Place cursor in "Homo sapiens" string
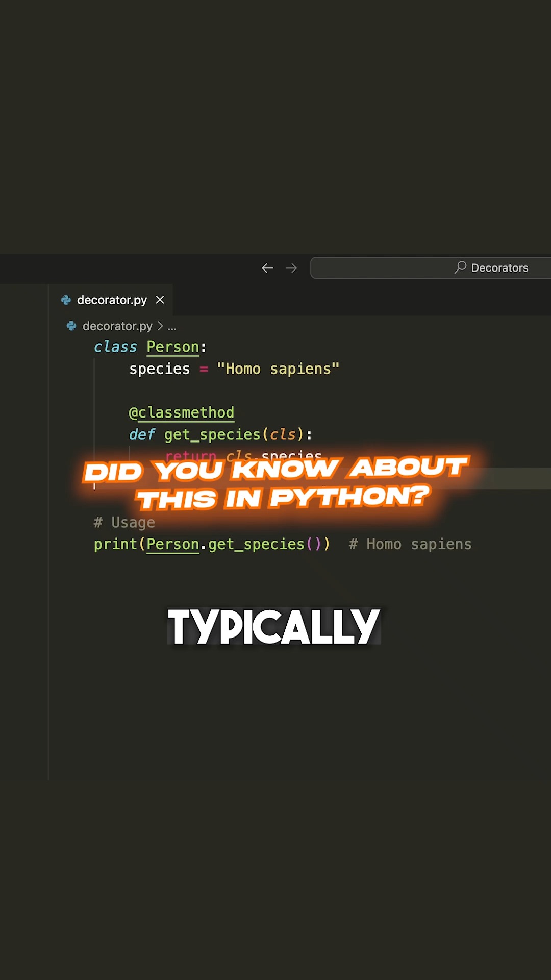Screen dimensions: 551x980 278,369
